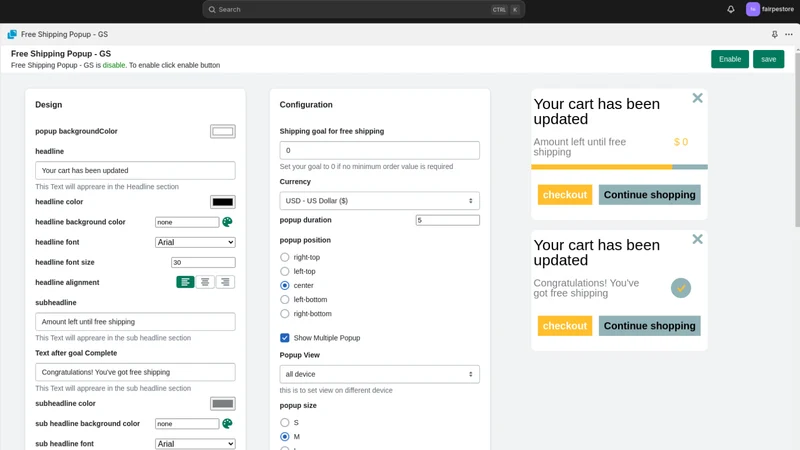The height and width of the screenshot is (450, 800).
Task: Click the free shipping progress bar
Action: [x=619, y=167]
